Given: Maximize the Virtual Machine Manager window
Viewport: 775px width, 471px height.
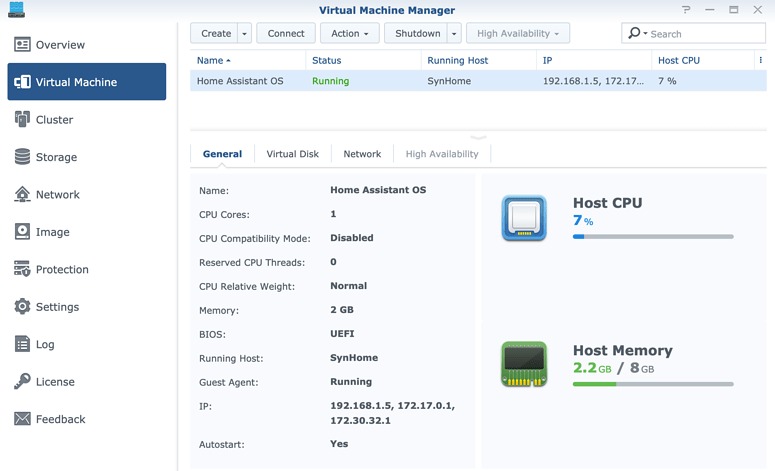Looking at the screenshot, I should tap(733, 10).
